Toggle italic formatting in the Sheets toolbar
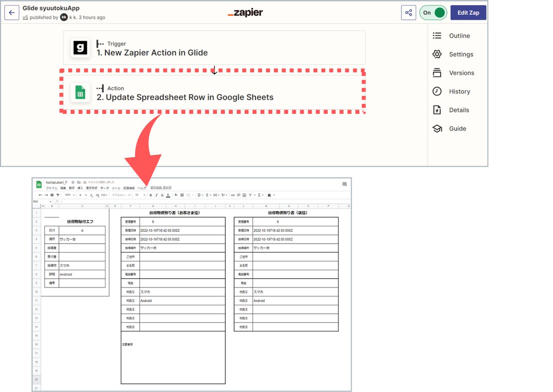Viewport: 553px width, 392px height. click(157, 195)
